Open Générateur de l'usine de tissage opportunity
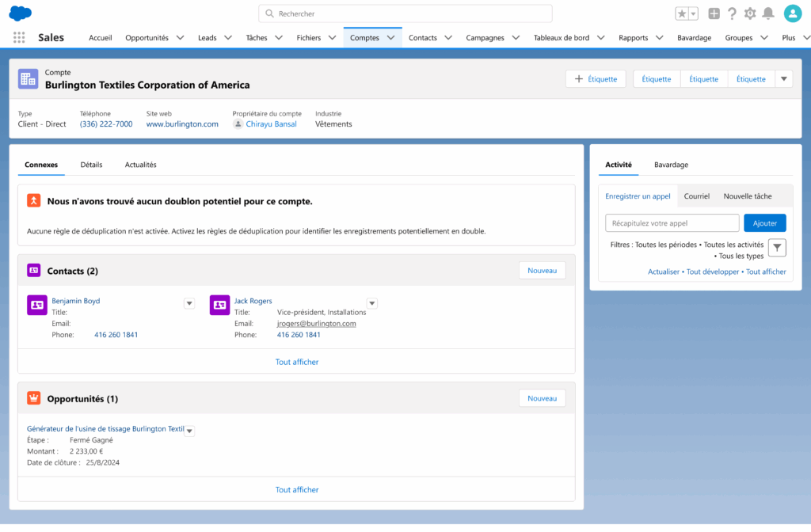The height and width of the screenshot is (532, 811). (x=105, y=428)
